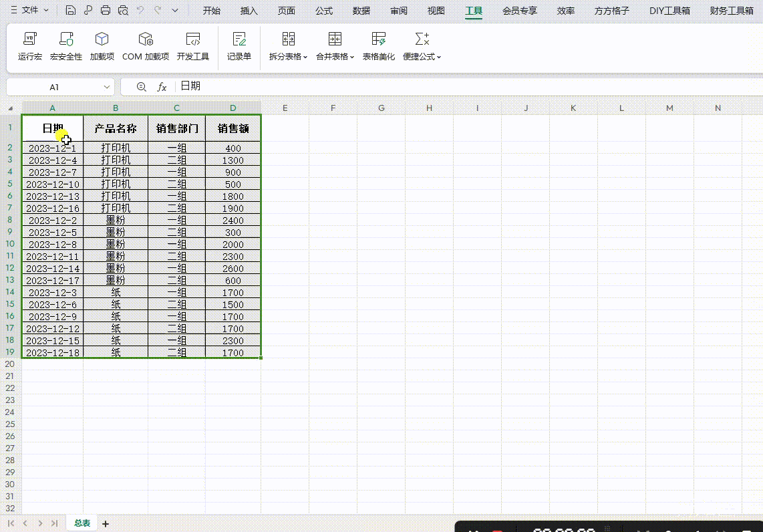
Task: Click cell with date 2023-12-18
Action: coord(53,352)
